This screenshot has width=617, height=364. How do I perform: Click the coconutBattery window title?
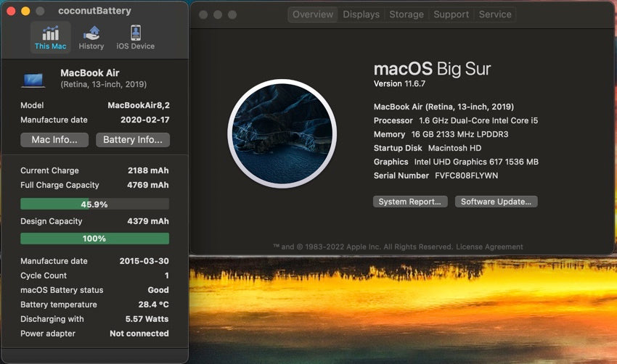click(x=94, y=11)
